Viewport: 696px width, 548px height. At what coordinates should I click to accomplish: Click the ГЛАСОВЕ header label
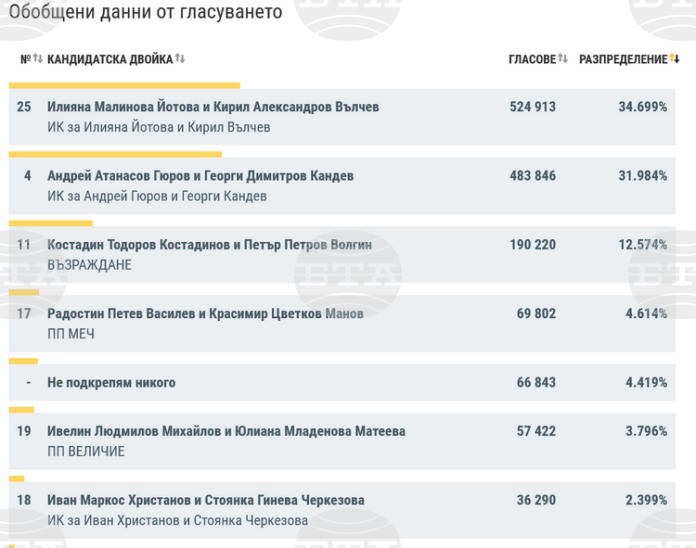pyautogui.click(x=532, y=59)
